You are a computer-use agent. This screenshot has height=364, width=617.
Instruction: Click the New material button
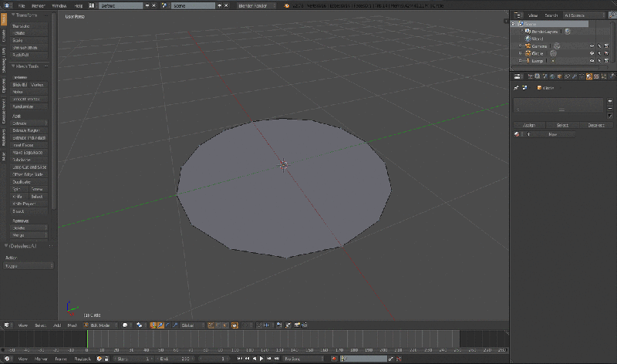[x=552, y=134]
